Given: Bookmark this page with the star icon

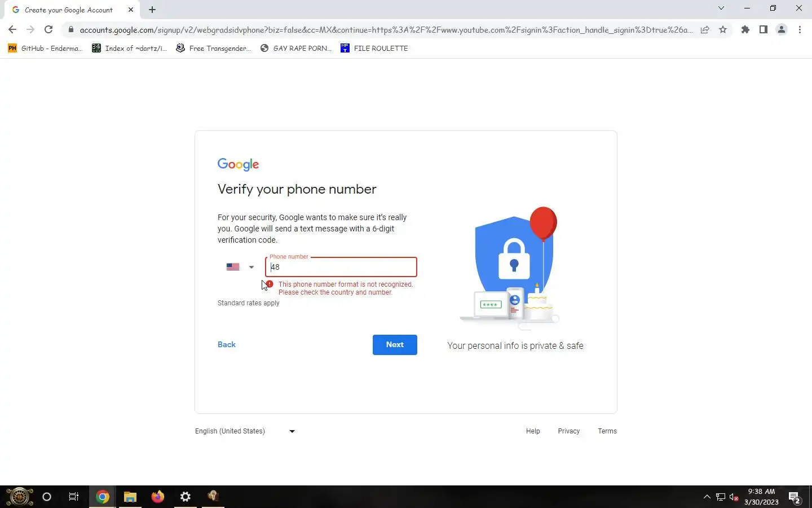Looking at the screenshot, I should (x=723, y=30).
